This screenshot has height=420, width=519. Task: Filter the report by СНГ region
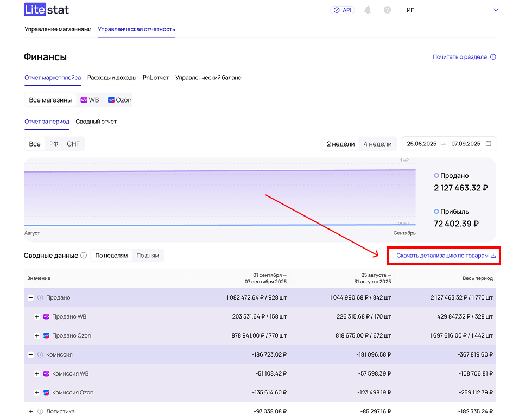(73, 144)
